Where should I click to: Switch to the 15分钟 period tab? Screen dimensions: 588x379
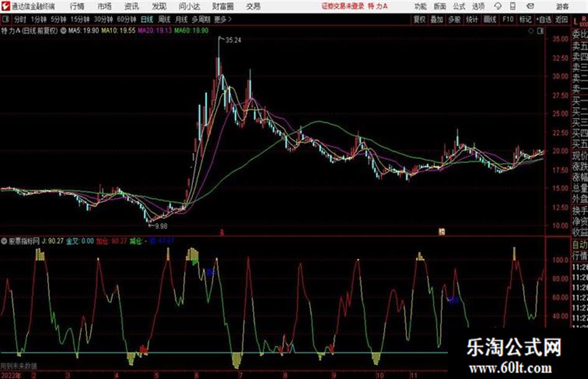coord(80,19)
